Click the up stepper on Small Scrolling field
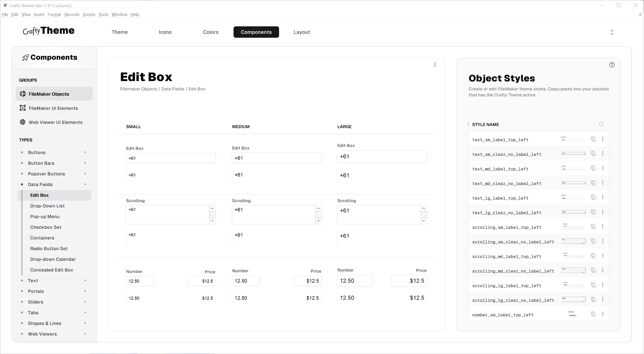Image resolution: width=644 pixels, height=354 pixels. coord(212,208)
